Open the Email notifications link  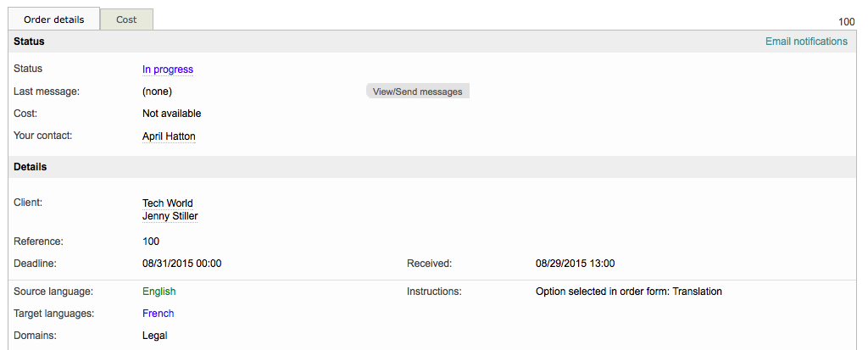point(805,42)
